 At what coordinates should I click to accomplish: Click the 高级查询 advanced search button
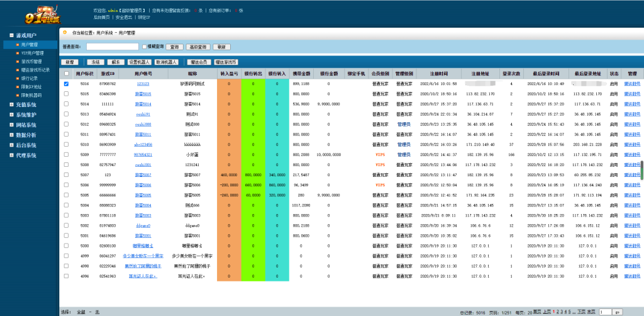pyautogui.click(x=198, y=47)
